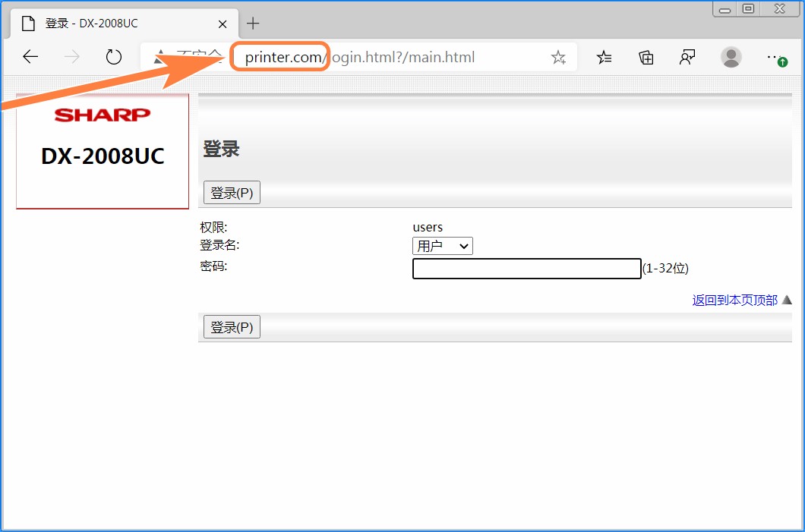
Task: Click the greyed-out forward arrow
Action: (72, 56)
